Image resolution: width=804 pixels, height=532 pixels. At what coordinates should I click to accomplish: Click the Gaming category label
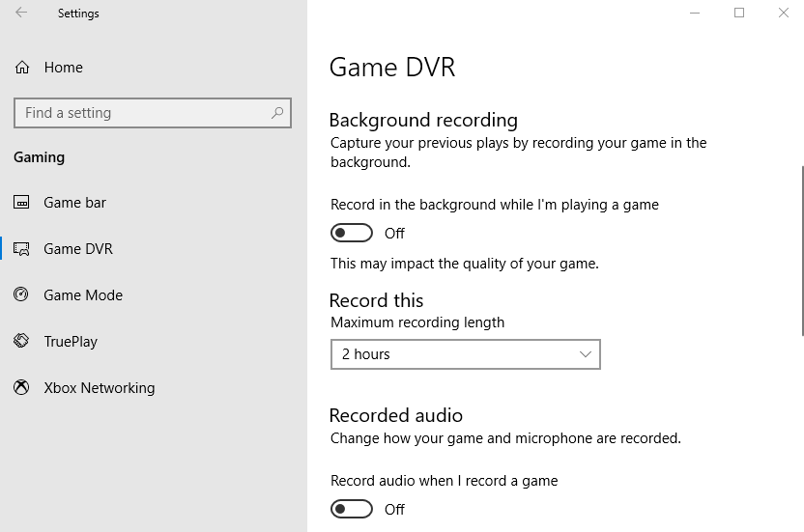(x=39, y=156)
